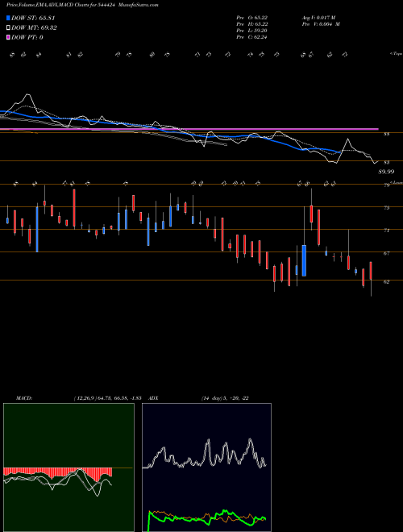Open the dark blue ADX indicator chart

click(206, 468)
